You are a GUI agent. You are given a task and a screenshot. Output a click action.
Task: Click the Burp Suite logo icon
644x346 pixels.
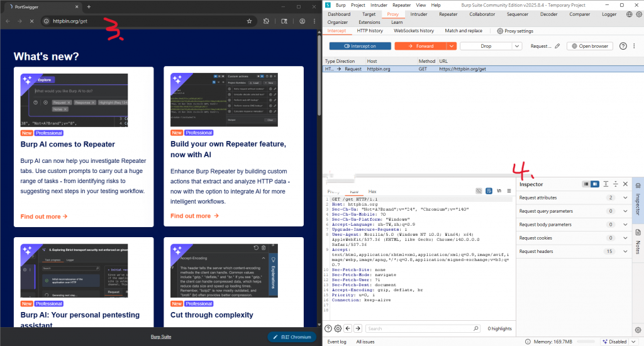(328, 5)
